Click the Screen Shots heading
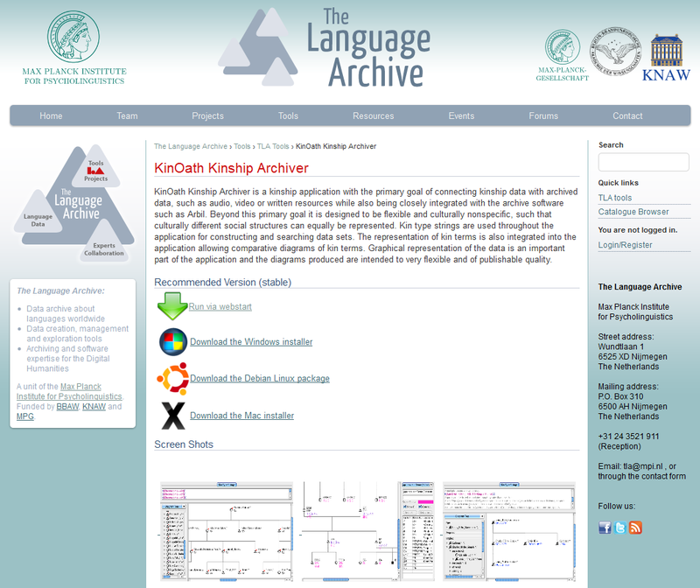This screenshot has width=700, height=588. pos(184,444)
